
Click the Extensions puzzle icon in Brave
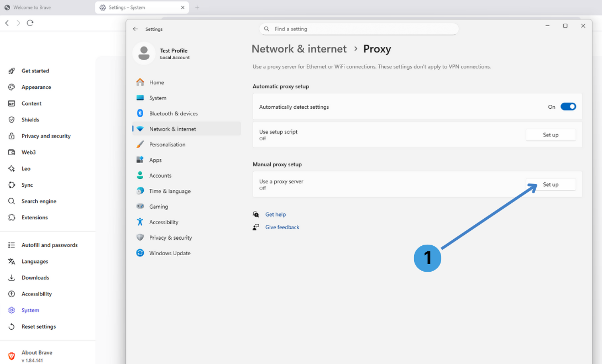pyautogui.click(x=12, y=218)
